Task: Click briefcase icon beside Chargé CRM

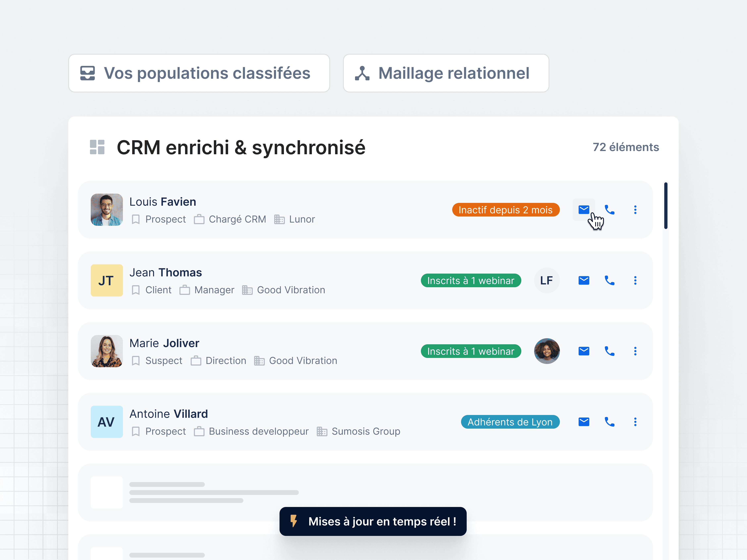Action: coord(199,219)
